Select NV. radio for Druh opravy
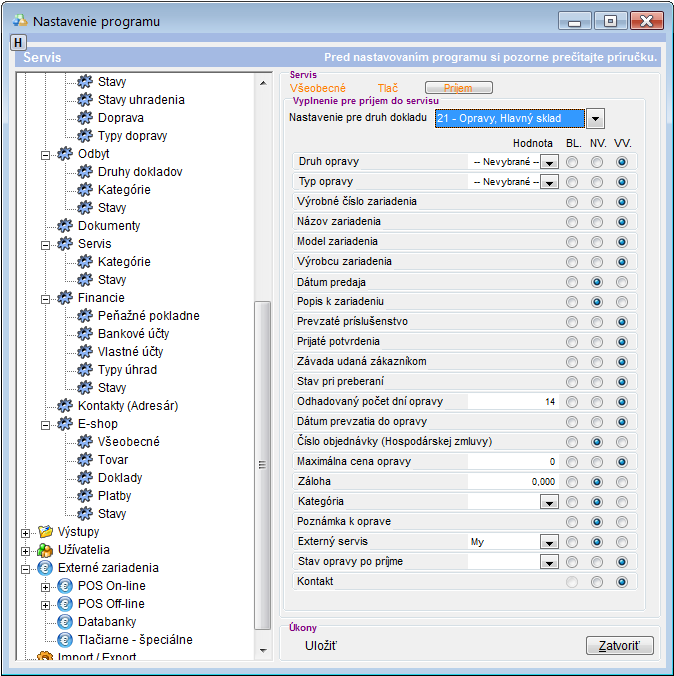Image resolution: width=674 pixels, height=676 pixels. (597, 162)
